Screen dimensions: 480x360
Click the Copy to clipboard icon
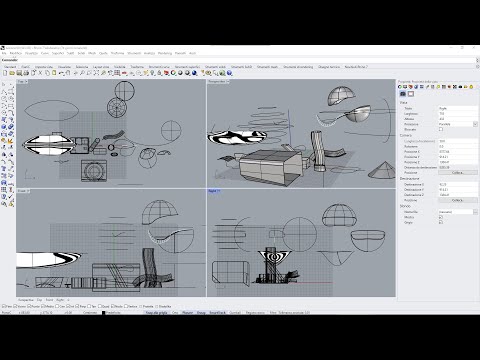(47, 73)
